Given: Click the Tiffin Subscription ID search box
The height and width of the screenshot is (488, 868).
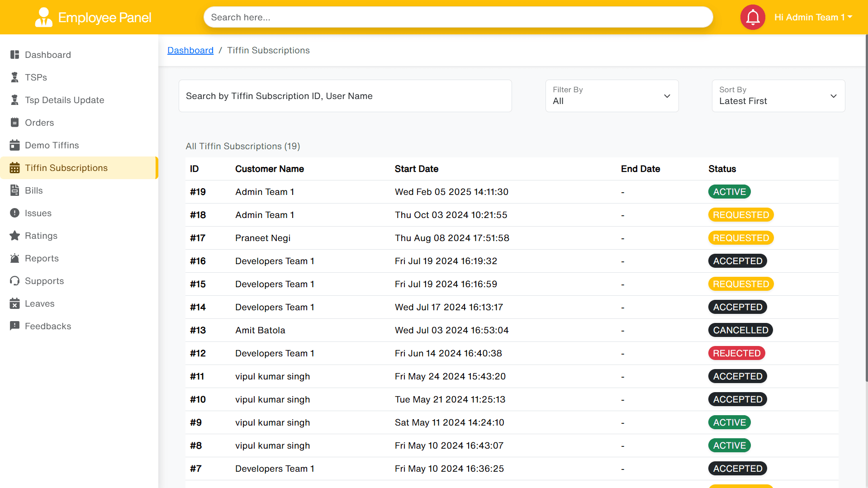Looking at the screenshot, I should tap(345, 96).
